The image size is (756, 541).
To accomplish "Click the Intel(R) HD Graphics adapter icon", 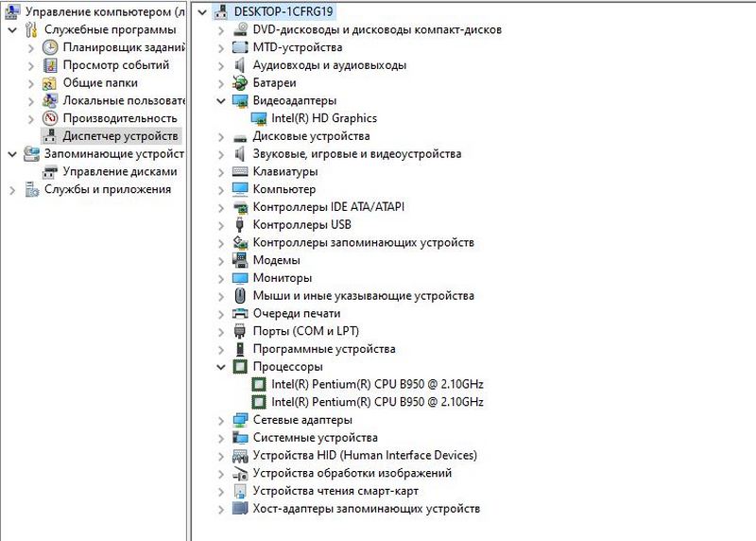I will 258,118.
